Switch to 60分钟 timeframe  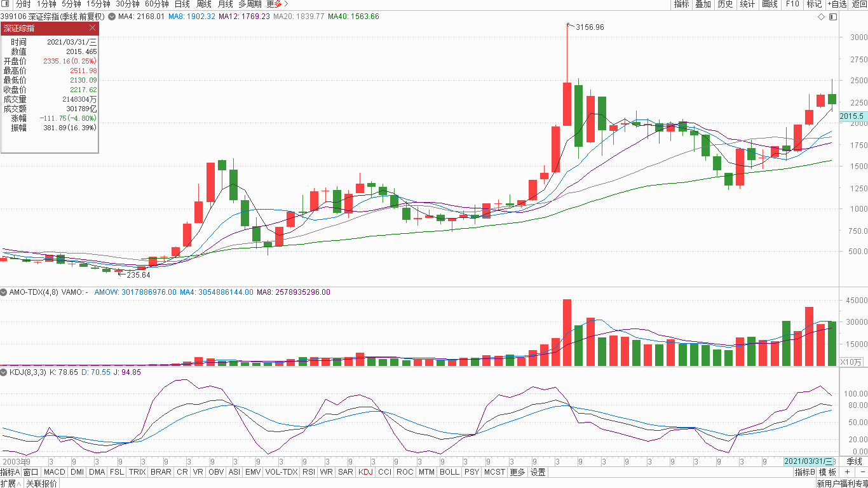coord(156,4)
